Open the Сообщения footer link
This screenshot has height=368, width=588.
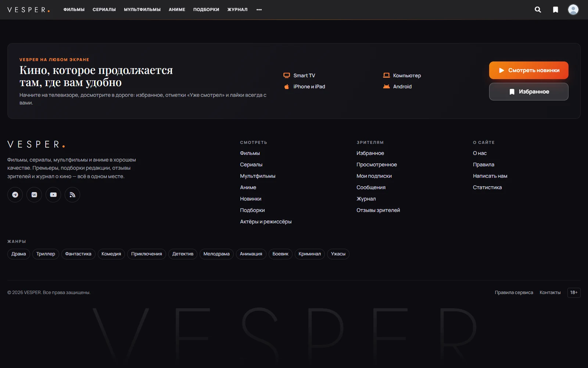371,187
